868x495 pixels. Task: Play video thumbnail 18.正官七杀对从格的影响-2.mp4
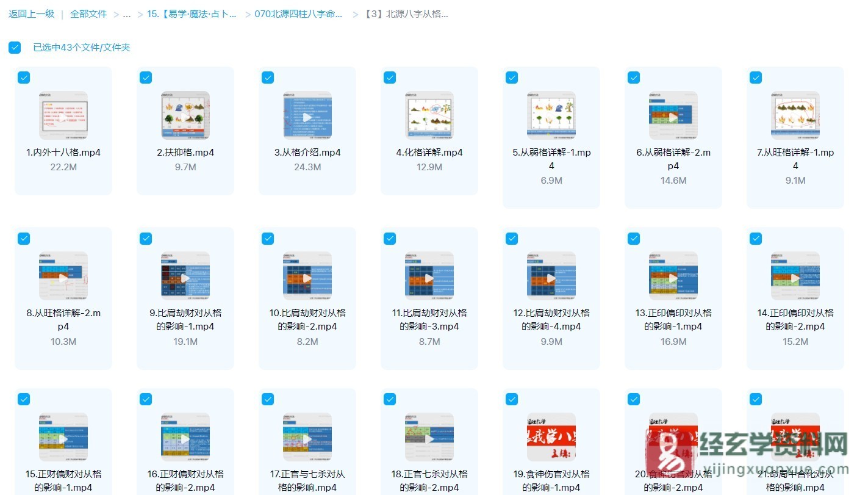(429, 437)
